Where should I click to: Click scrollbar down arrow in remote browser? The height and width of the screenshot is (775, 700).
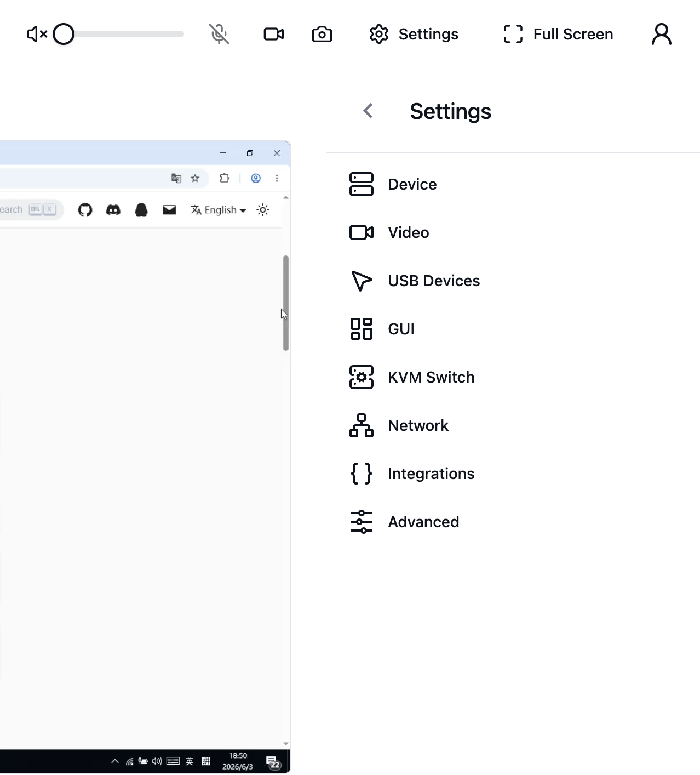click(x=286, y=744)
